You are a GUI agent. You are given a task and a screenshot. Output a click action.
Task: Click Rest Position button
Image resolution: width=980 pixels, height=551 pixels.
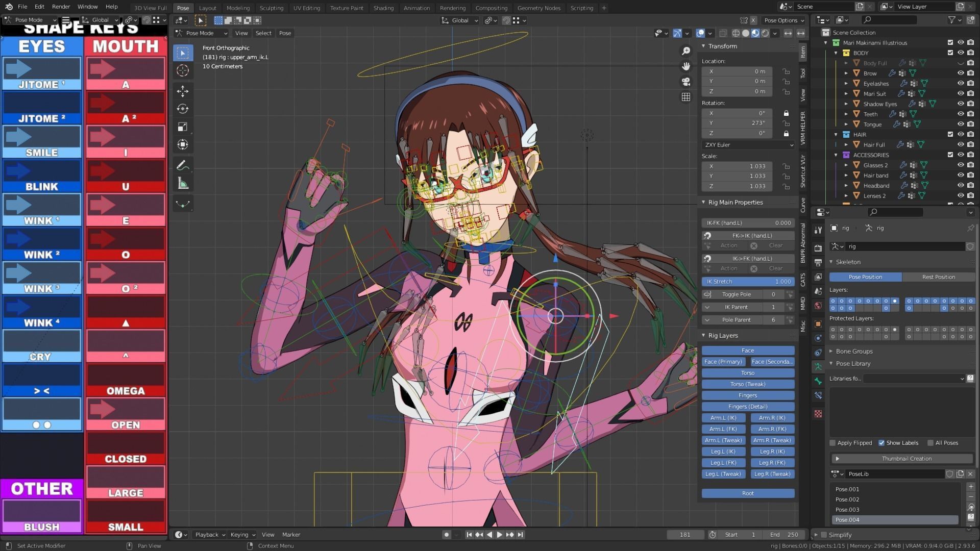click(938, 277)
